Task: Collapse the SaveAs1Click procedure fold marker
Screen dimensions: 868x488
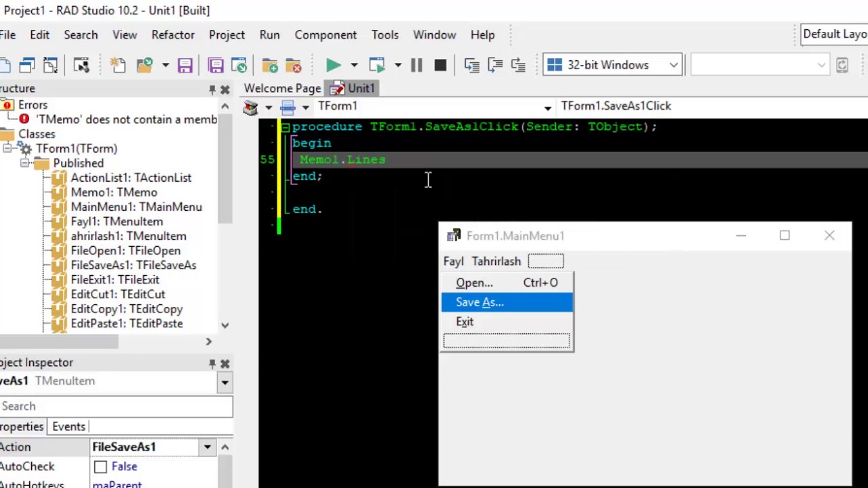Action: pos(285,127)
